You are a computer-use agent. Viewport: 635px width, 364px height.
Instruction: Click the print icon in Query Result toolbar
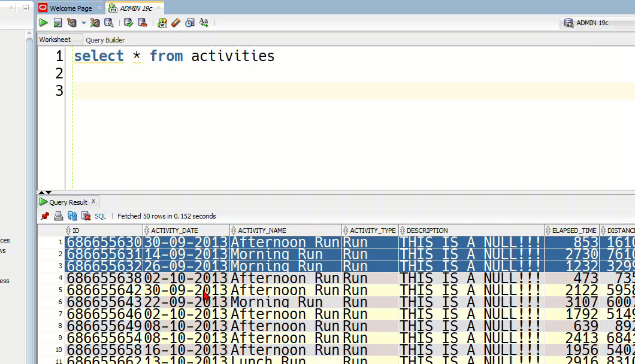[58, 216]
